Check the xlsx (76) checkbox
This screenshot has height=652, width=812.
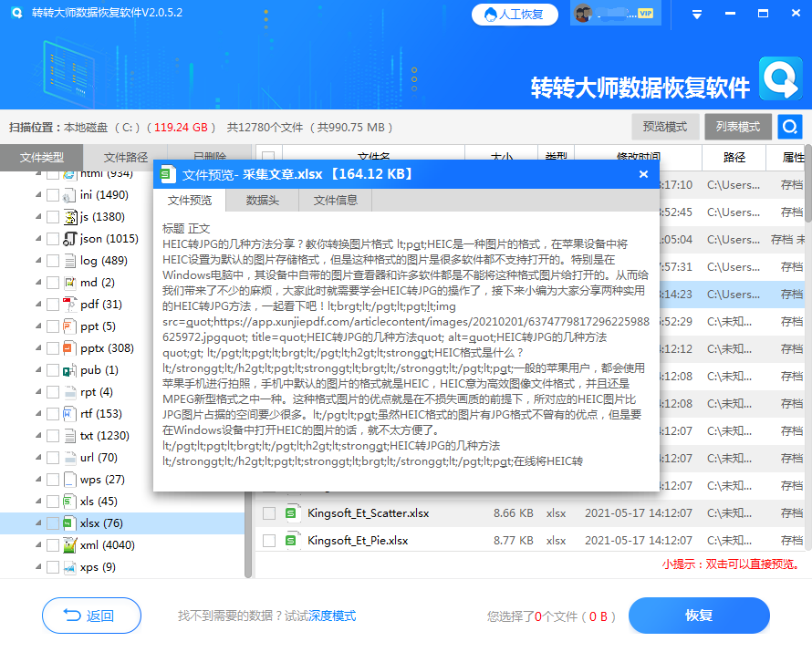click(x=52, y=523)
